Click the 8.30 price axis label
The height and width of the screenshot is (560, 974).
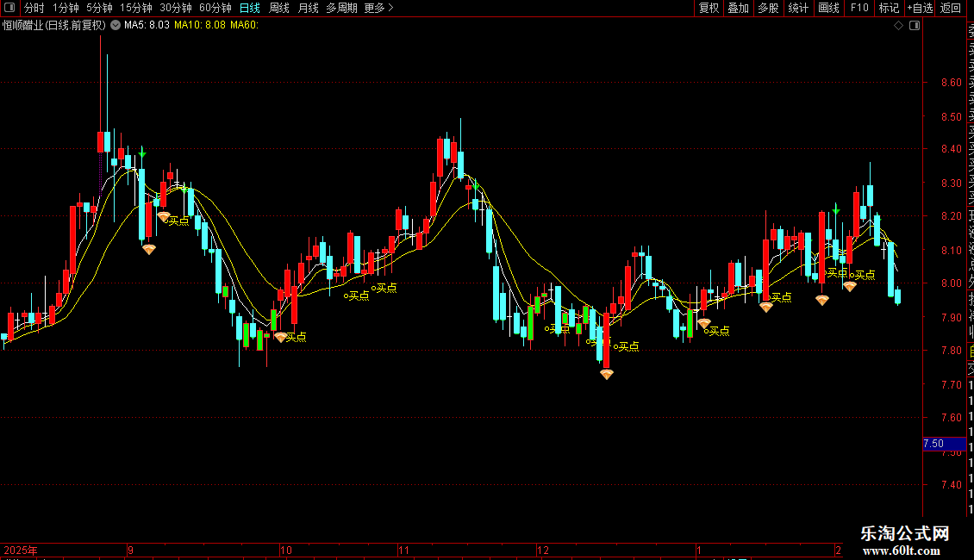(x=951, y=184)
